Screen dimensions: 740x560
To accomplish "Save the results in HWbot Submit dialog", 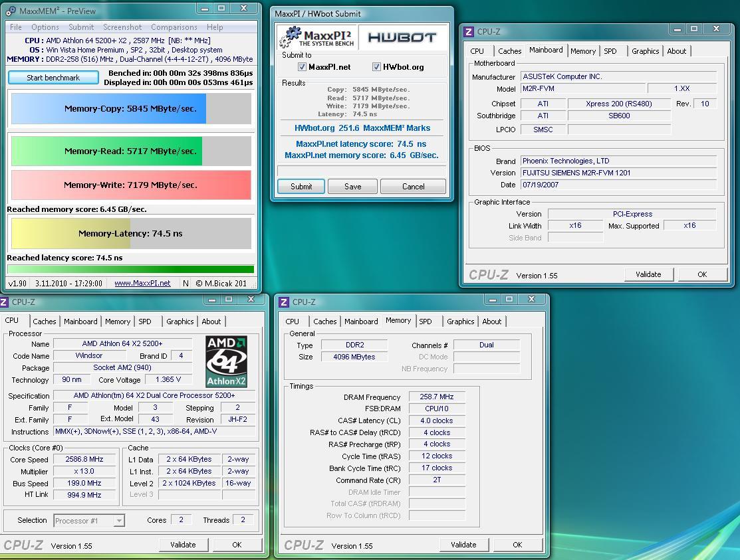I will click(352, 186).
